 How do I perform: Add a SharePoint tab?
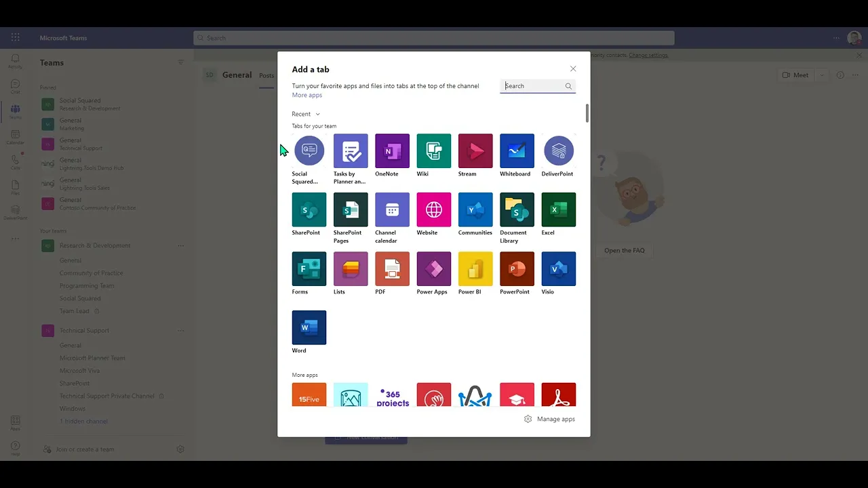(x=309, y=209)
